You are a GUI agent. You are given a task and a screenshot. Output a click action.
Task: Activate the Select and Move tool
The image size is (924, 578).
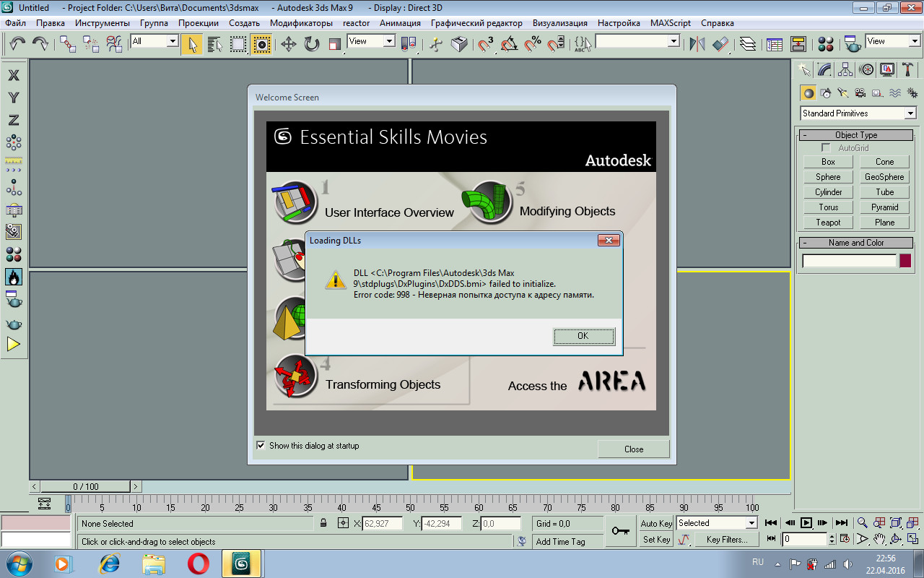click(289, 44)
